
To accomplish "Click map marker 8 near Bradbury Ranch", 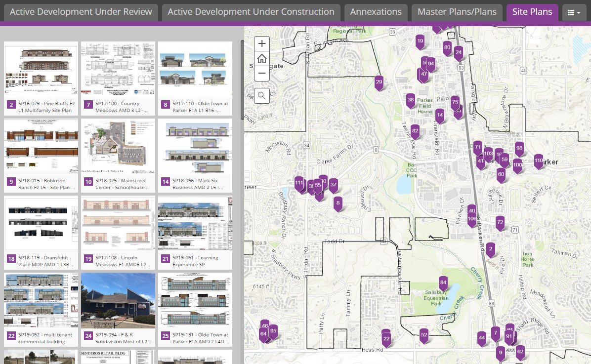I will coord(338,204).
